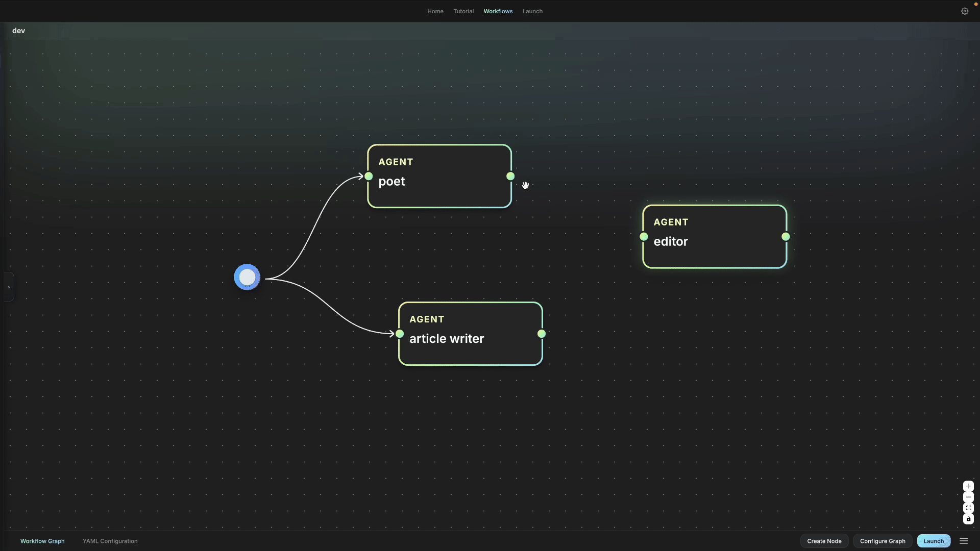
Task: Switch to the Workflow Graph tab
Action: pos(42,541)
